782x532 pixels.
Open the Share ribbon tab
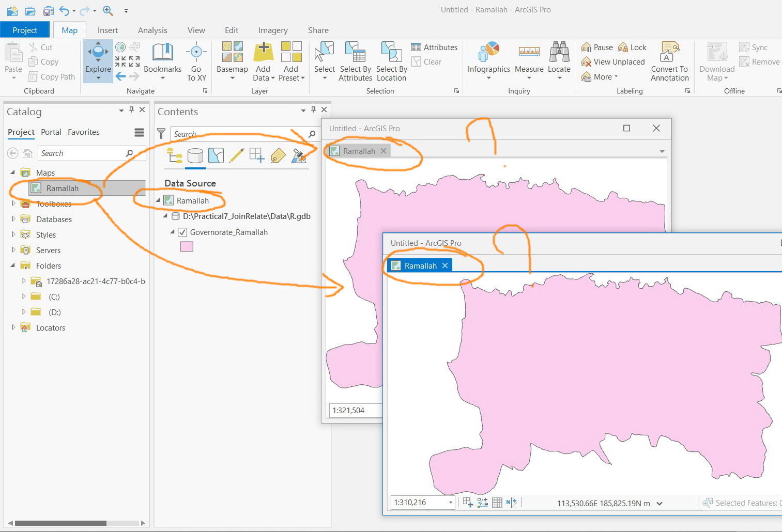click(x=318, y=30)
